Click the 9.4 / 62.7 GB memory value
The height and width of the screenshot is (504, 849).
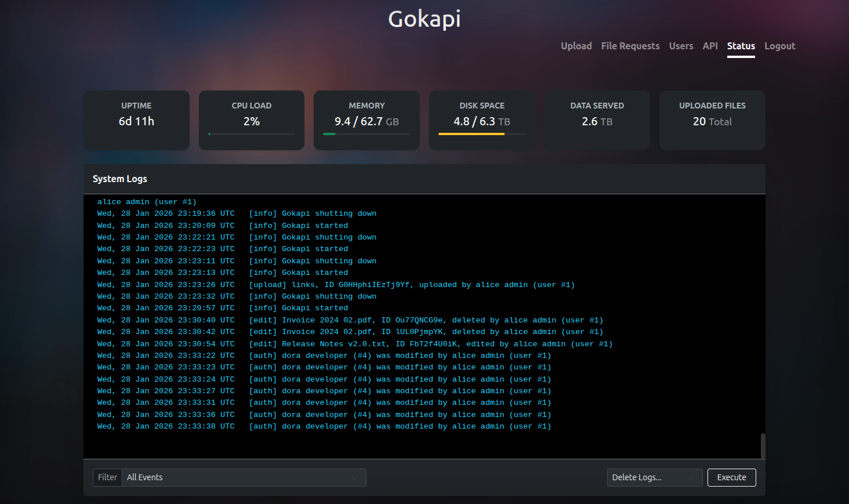367,121
